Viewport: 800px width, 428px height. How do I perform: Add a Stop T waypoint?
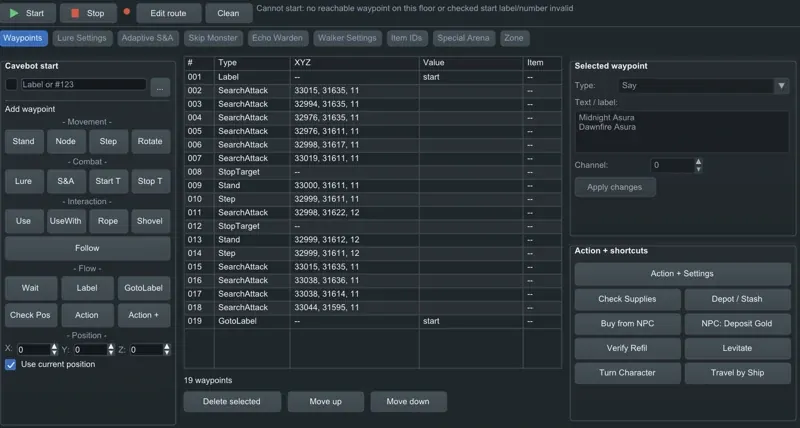tap(150, 181)
